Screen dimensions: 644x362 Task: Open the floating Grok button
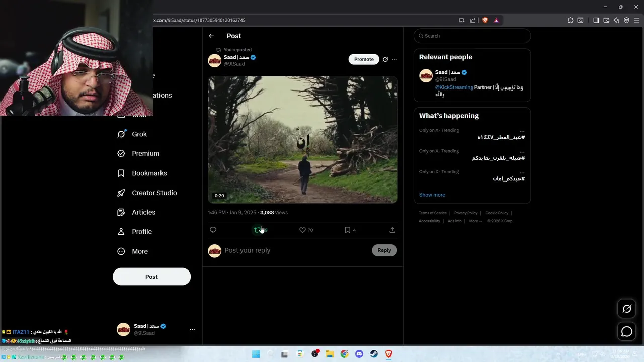627,309
